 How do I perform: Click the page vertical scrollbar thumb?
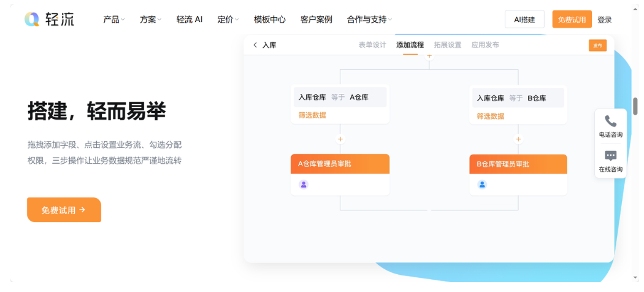(x=635, y=106)
